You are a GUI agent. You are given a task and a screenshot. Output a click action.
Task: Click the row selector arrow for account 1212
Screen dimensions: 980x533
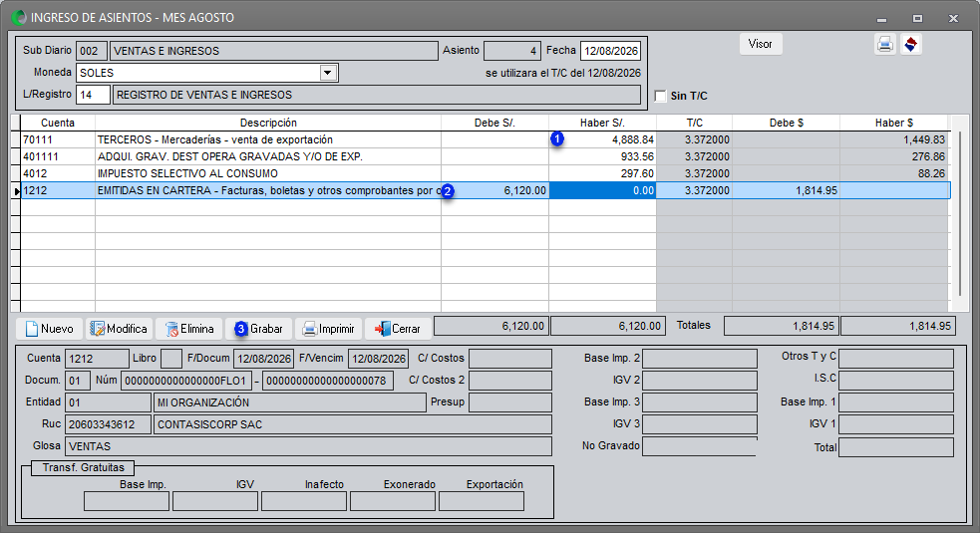tap(16, 191)
